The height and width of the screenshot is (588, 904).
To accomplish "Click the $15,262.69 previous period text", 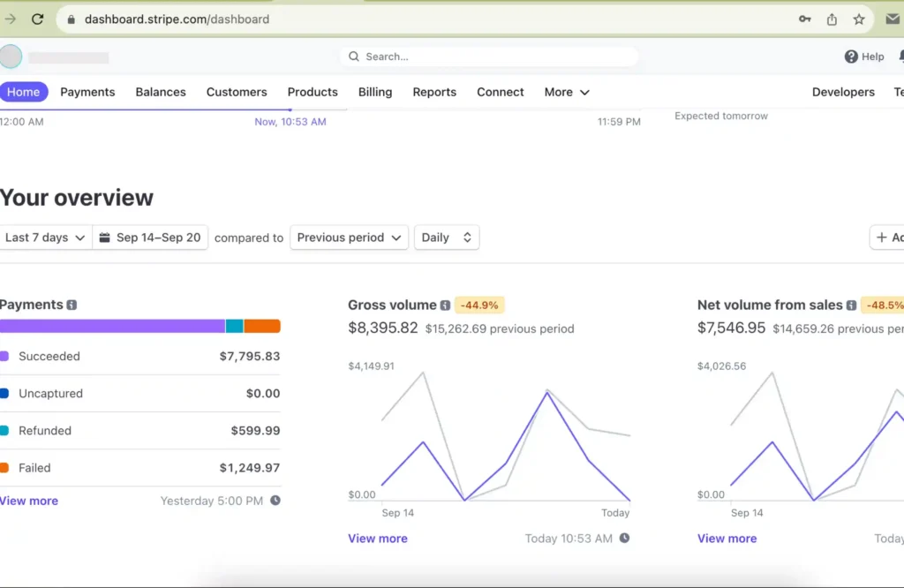I will 500,328.
